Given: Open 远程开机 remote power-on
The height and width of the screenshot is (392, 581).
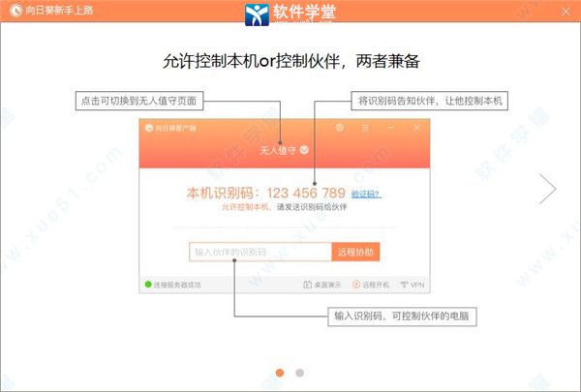Looking at the screenshot, I should tap(371, 285).
